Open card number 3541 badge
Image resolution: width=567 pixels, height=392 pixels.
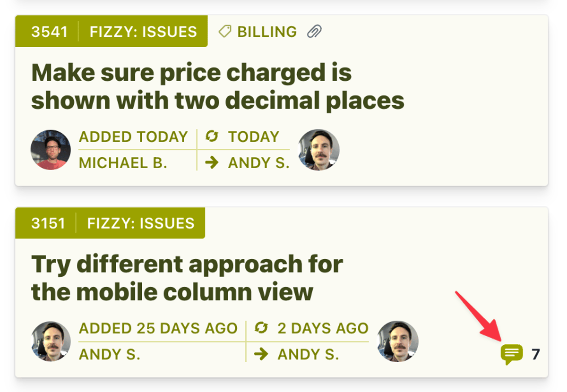pyautogui.click(x=49, y=31)
